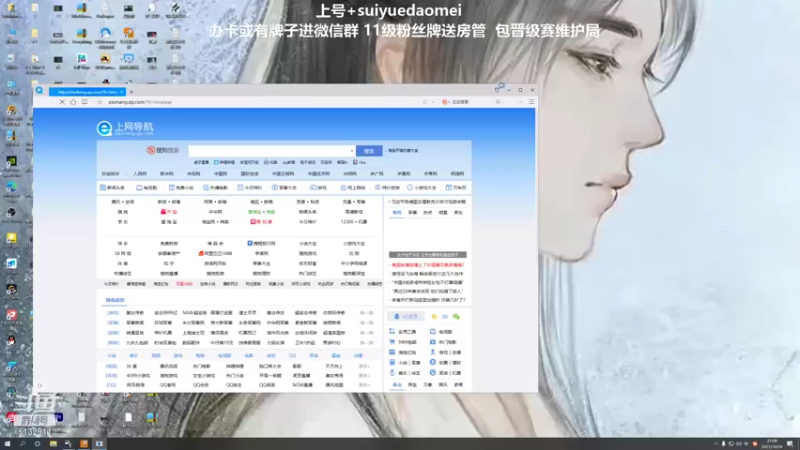This screenshot has height=450, width=800.
Task: Click the 上网导航 site logo
Action: [125, 128]
